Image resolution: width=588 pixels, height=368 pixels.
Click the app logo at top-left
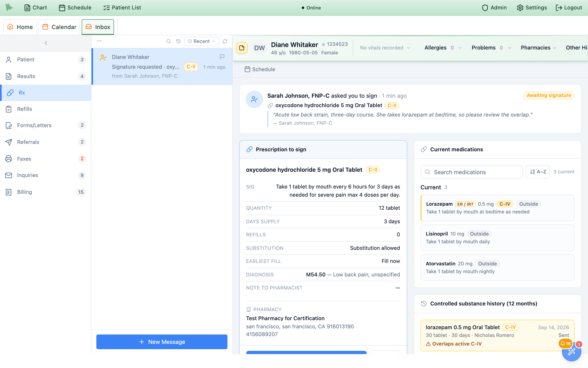tap(9, 8)
